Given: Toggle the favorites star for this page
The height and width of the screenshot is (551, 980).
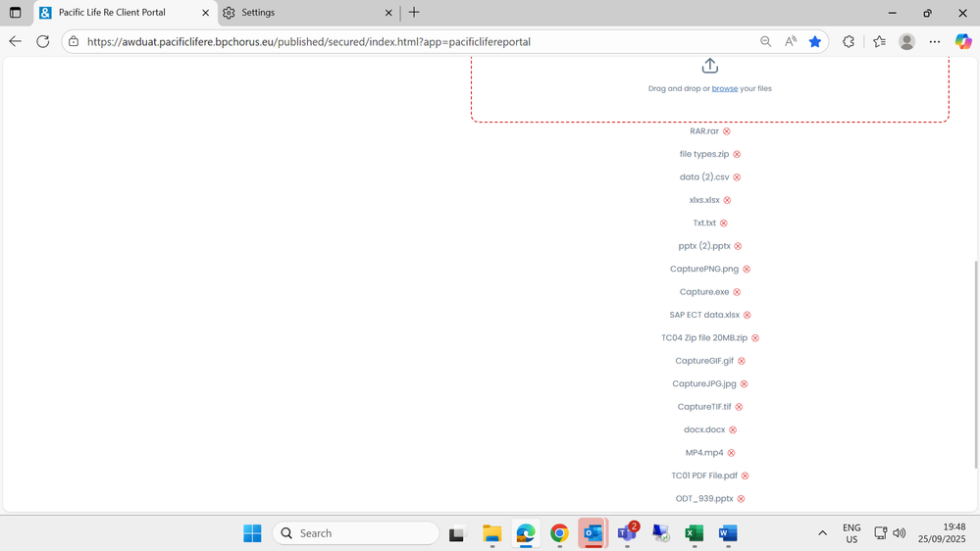Looking at the screenshot, I should click(x=815, y=42).
